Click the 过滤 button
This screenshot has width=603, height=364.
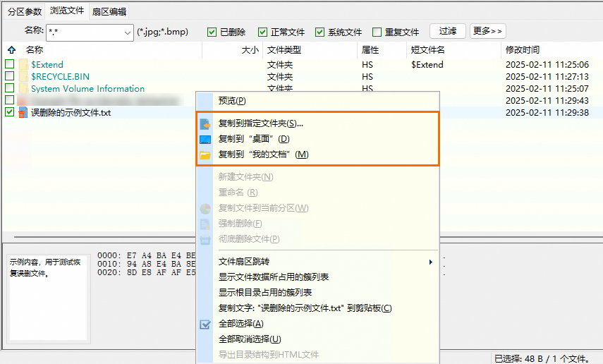[448, 31]
